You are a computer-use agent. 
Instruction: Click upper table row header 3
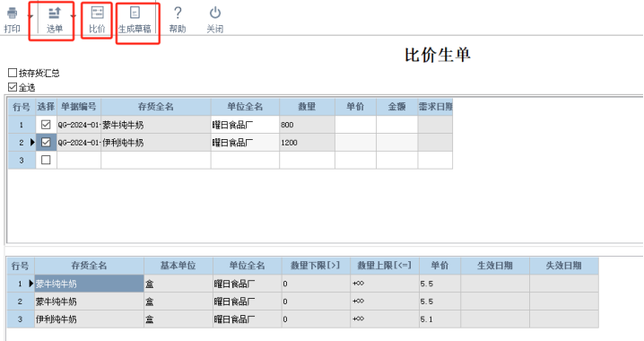(22, 160)
